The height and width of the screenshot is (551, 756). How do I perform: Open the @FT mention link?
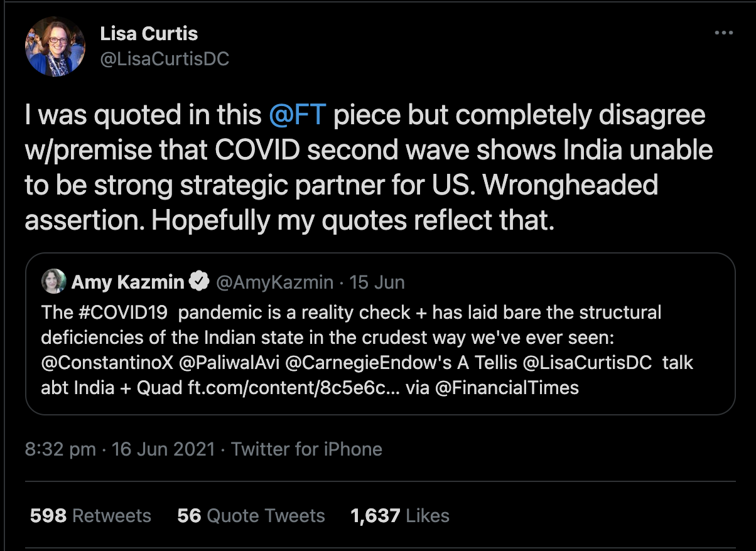[297, 115]
